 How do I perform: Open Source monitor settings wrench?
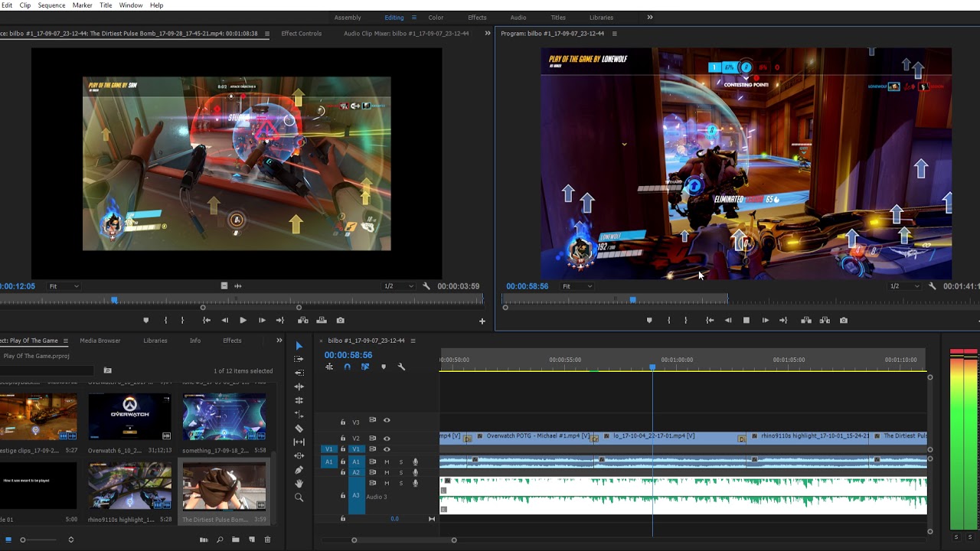coord(426,286)
